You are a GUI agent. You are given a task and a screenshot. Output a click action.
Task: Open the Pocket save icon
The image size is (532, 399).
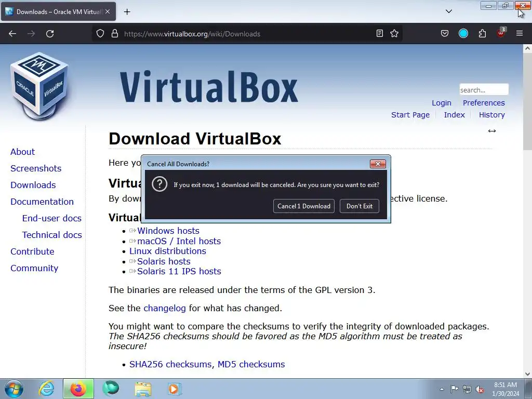click(x=445, y=33)
